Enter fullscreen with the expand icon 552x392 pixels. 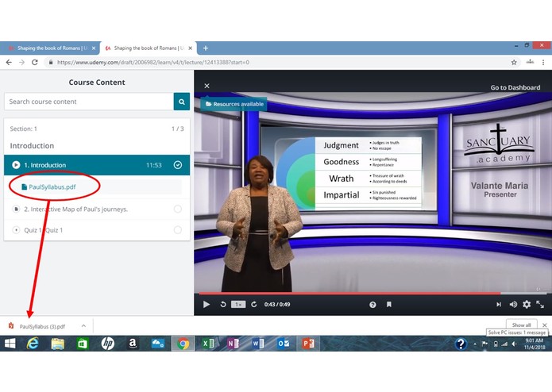click(540, 305)
